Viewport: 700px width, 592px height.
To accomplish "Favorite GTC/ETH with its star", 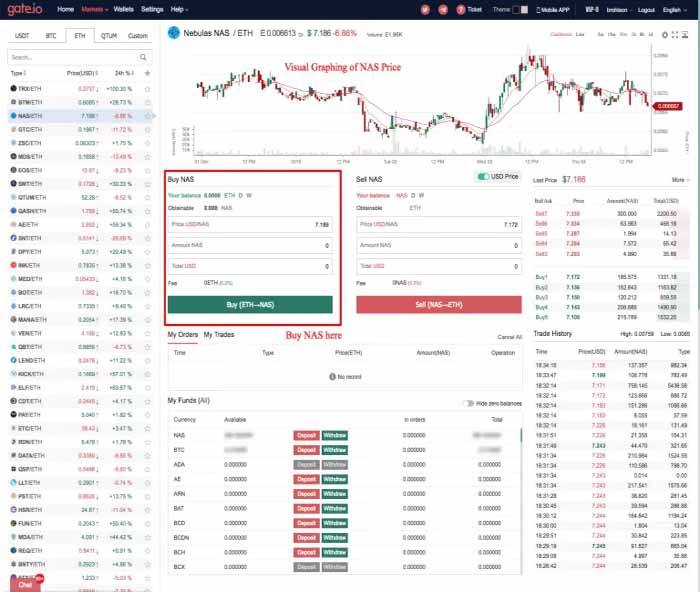I will (x=147, y=129).
